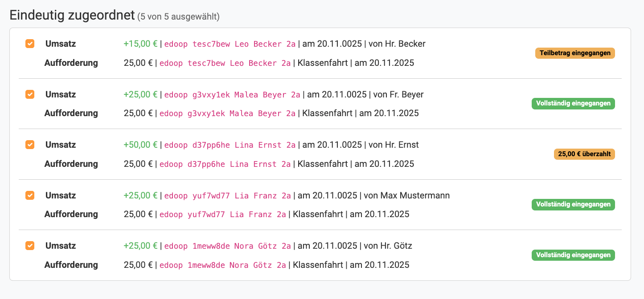
Task: Click Malea Beyer's Vollständig eingegangen badge
Action: click(573, 103)
